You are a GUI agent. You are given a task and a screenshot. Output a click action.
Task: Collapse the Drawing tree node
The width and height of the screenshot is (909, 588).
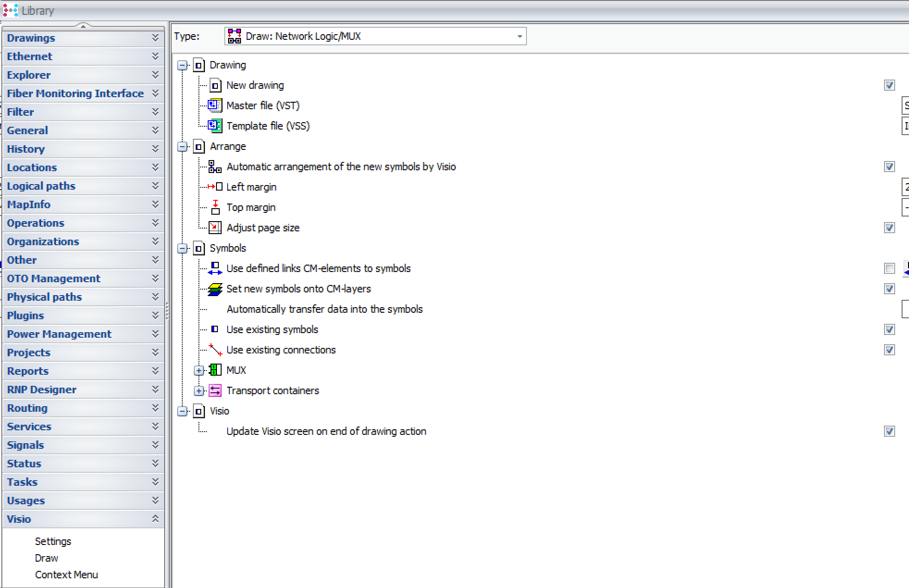point(183,65)
